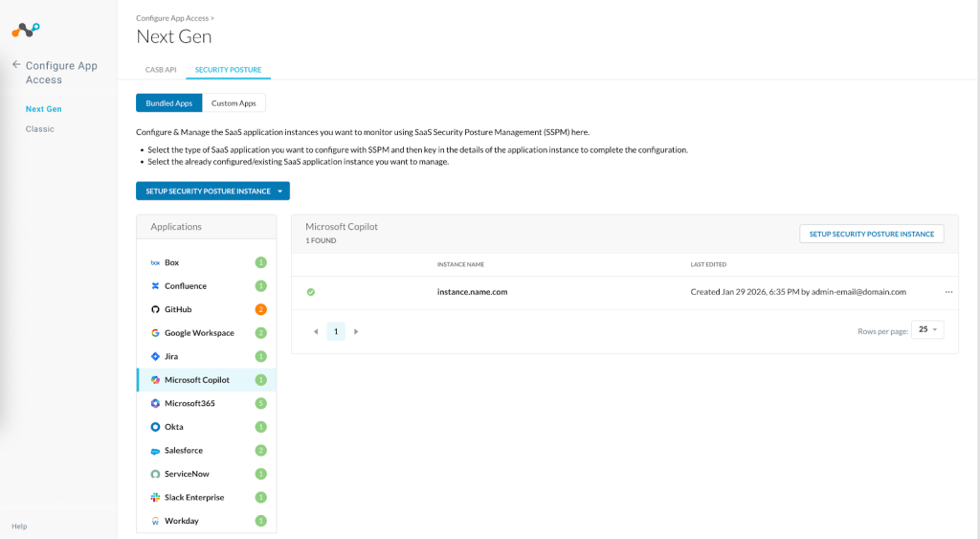980x539 pixels.
Task: Click the Slack Enterprise app icon
Action: tap(155, 497)
